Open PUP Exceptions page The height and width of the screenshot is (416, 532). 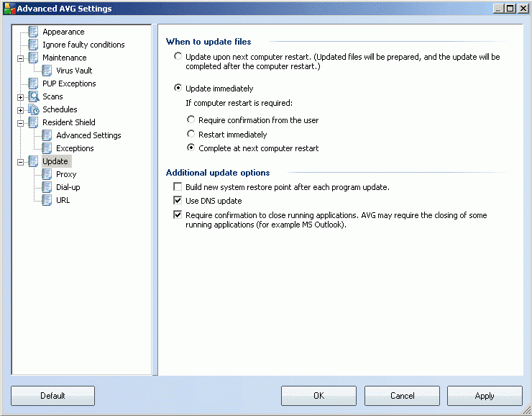tap(69, 83)
